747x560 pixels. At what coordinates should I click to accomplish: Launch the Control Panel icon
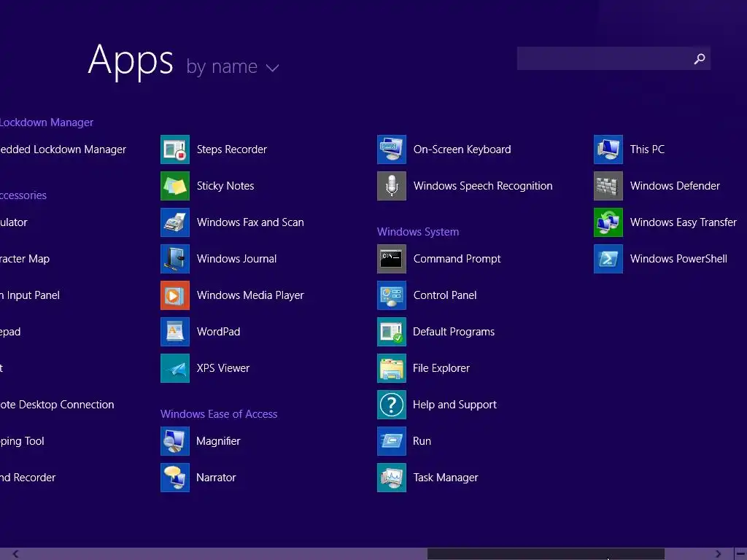(392, 295)
